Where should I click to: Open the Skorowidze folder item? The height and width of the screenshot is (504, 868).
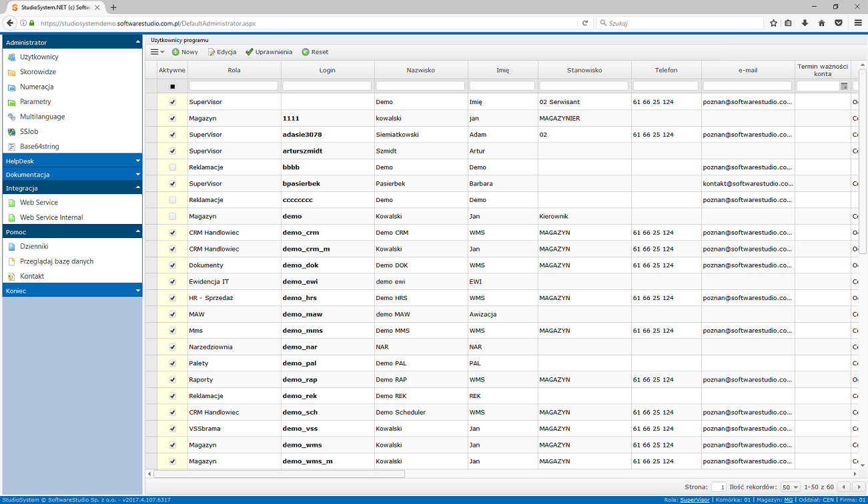[x=37, y=72]
